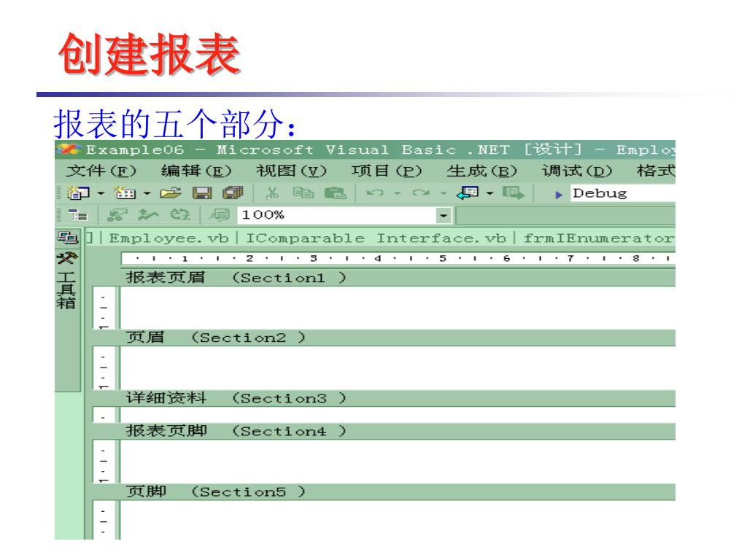Open the 生成(B) menu

[481, 171]
